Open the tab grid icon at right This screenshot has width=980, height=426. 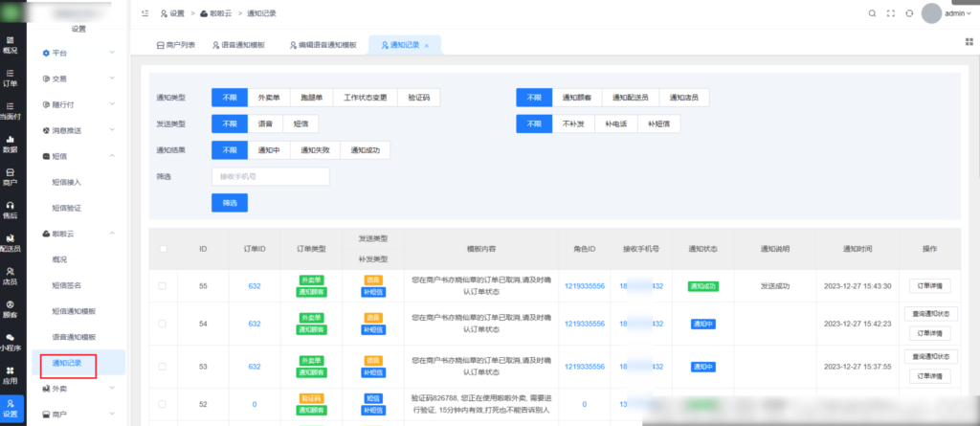(969, 41)
